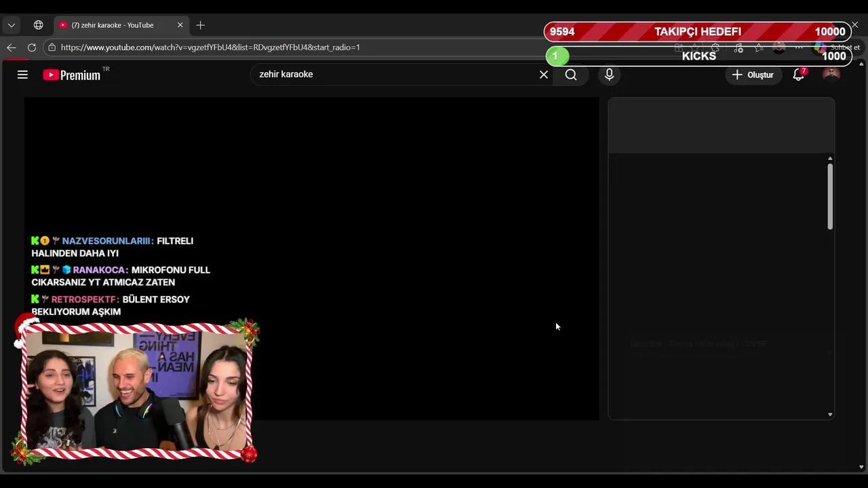Click the playlist panel scroll-up arrow

[x=830, y=159]
